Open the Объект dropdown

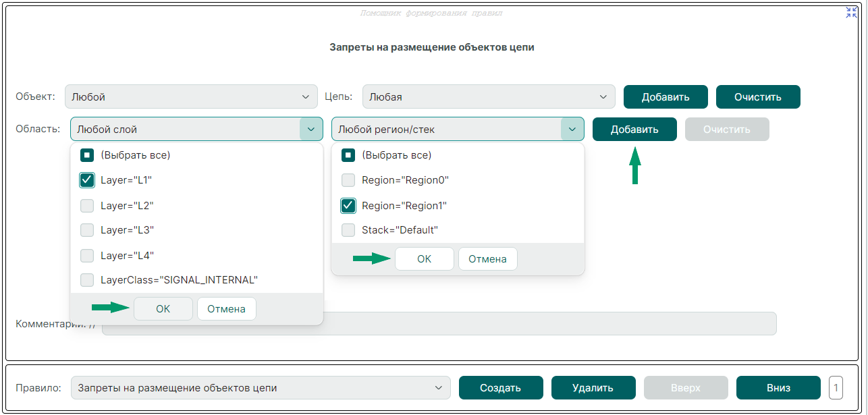tap(191, 96)
